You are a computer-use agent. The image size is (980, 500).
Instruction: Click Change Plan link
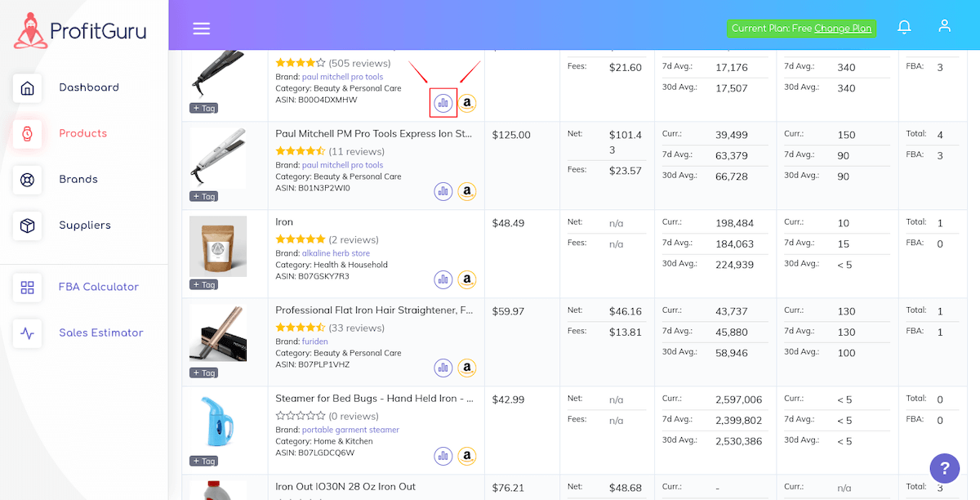click(x=843, y=29)
